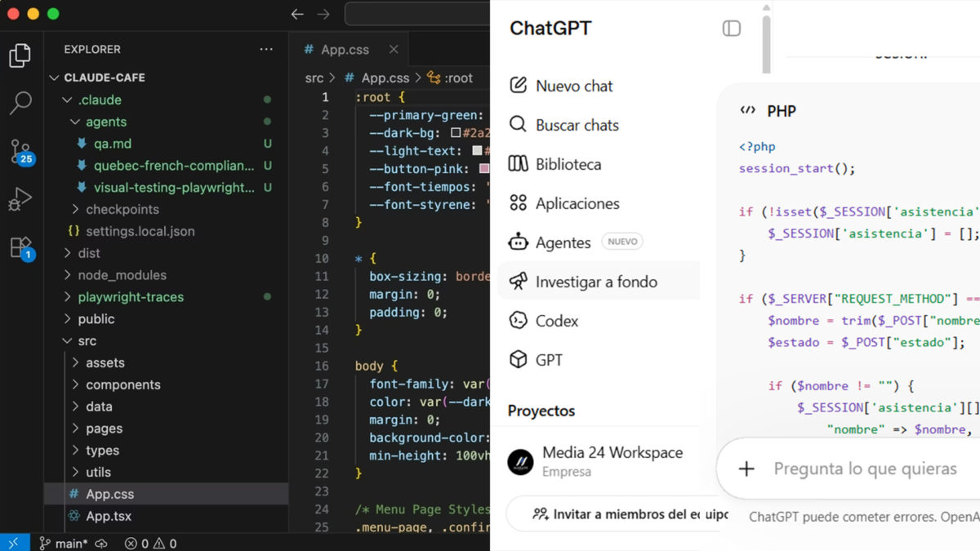Close the App.css editor tab

pyautogui.click(x=394, y=50)
